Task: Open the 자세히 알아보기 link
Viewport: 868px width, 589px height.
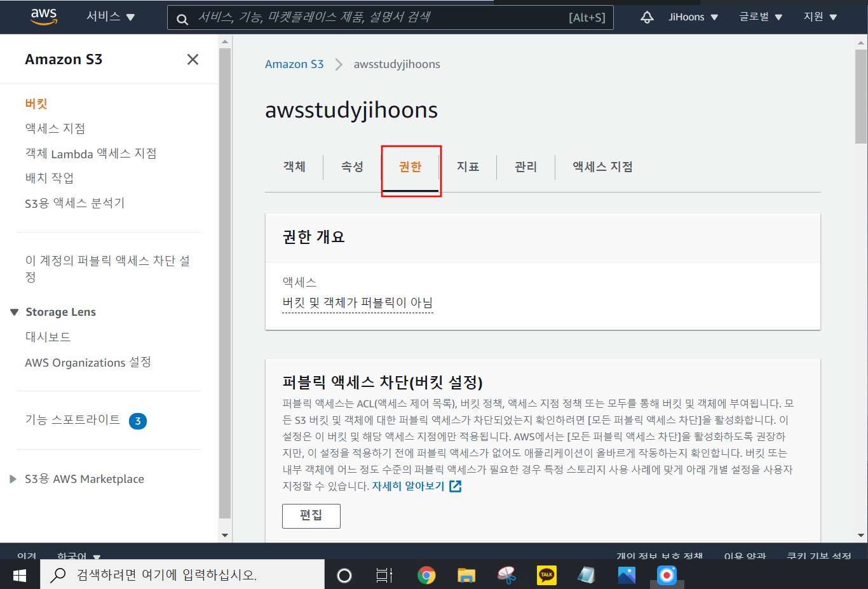Action: (408, 486)
